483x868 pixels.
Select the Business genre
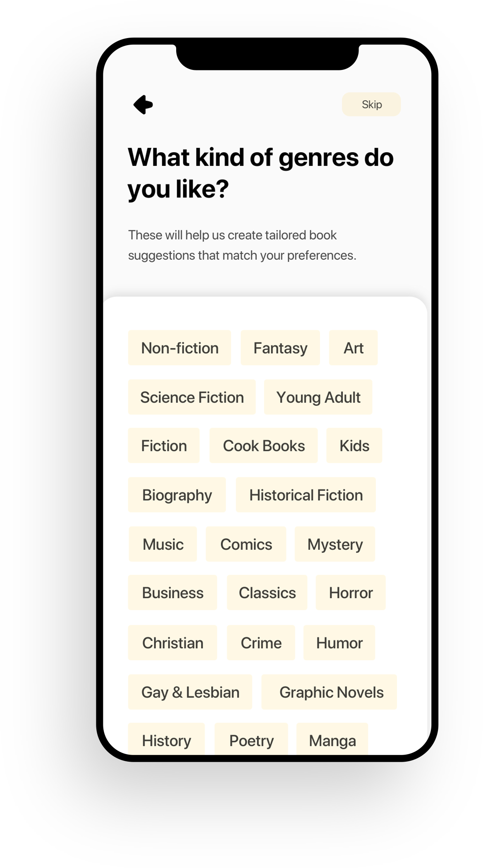coord(172,592)
